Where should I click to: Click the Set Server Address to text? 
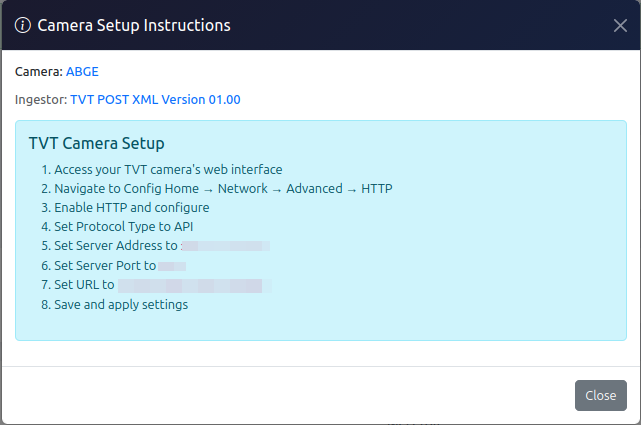pos(115,246)
